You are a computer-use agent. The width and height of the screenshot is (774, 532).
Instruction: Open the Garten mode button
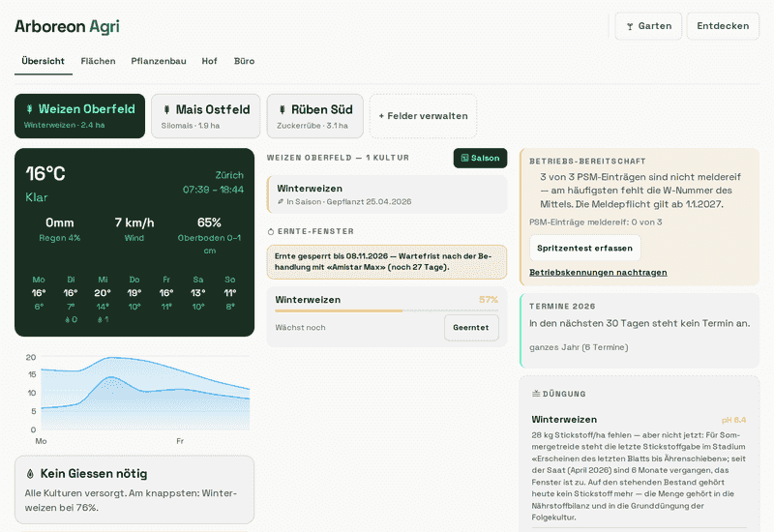click(648, 26)
